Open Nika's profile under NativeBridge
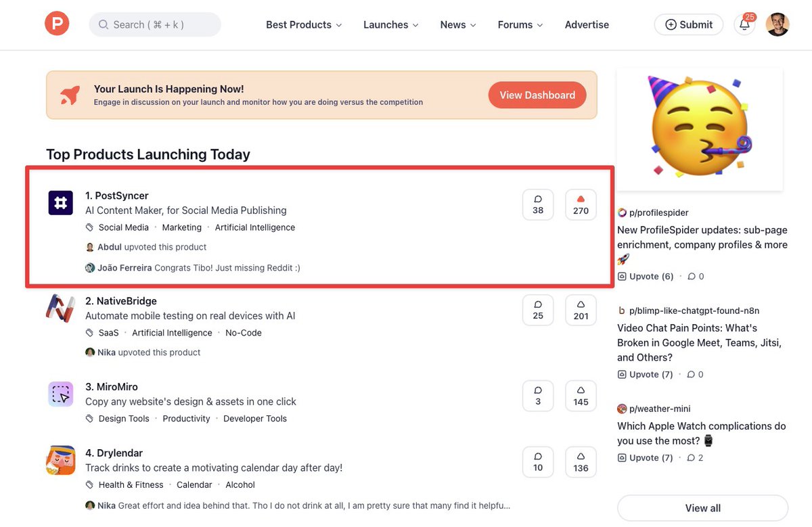812x527 pixels. point(107,352)
